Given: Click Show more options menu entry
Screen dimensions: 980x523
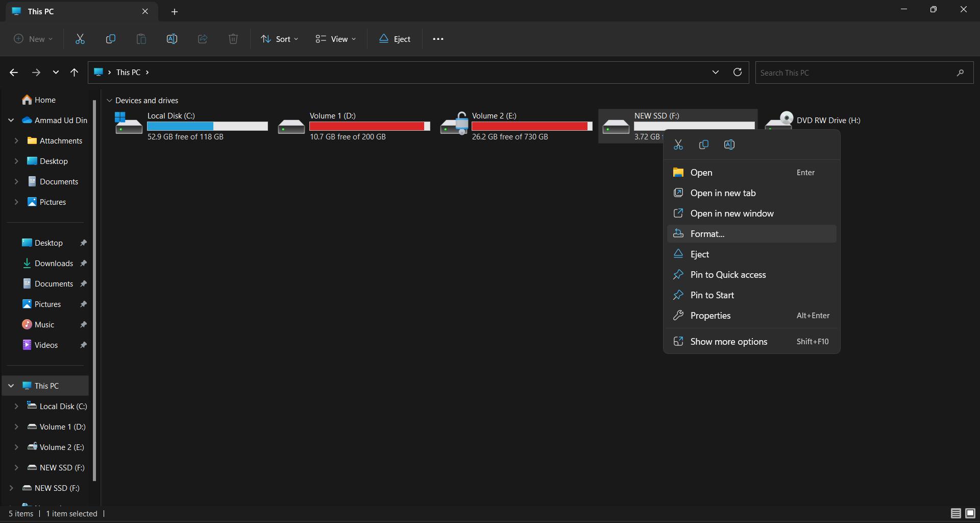Looking at the screenshot, I should point(728,342).
